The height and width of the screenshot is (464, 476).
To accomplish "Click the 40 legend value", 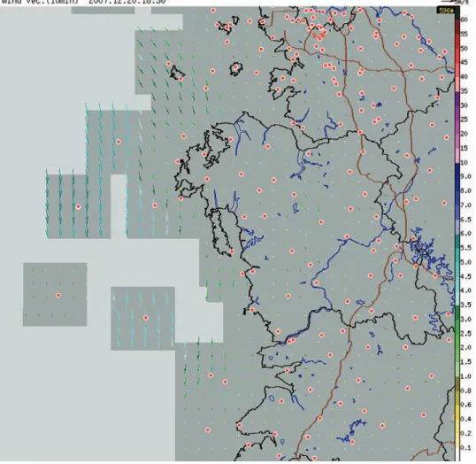I will pyautogui.click(x=464, y=76).
